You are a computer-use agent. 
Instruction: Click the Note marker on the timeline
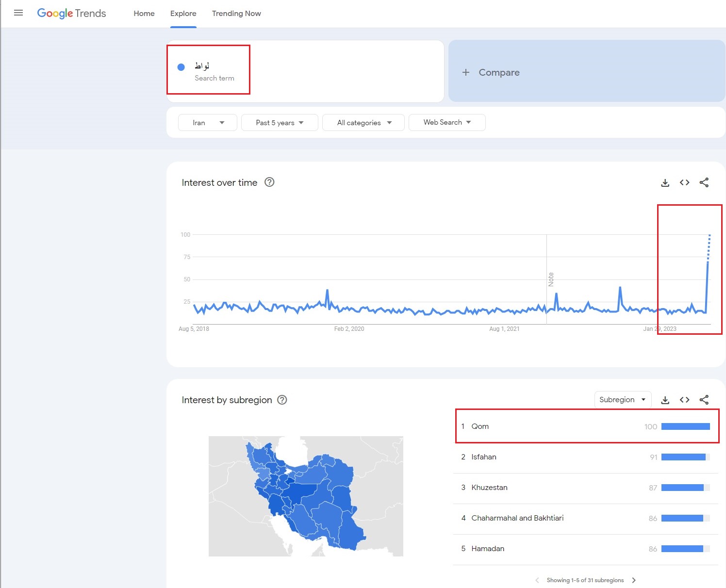tap(551, 279)
